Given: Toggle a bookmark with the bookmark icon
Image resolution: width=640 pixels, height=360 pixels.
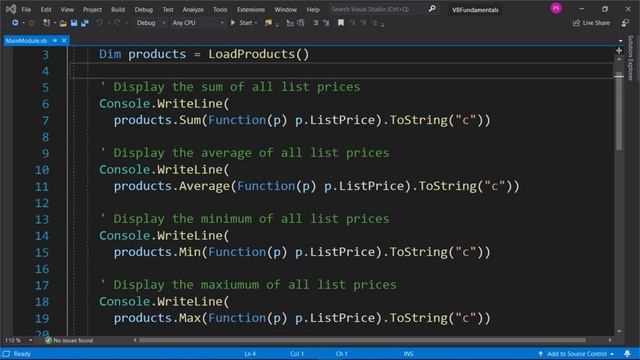Looking at the screenshot, I should 341,23.
